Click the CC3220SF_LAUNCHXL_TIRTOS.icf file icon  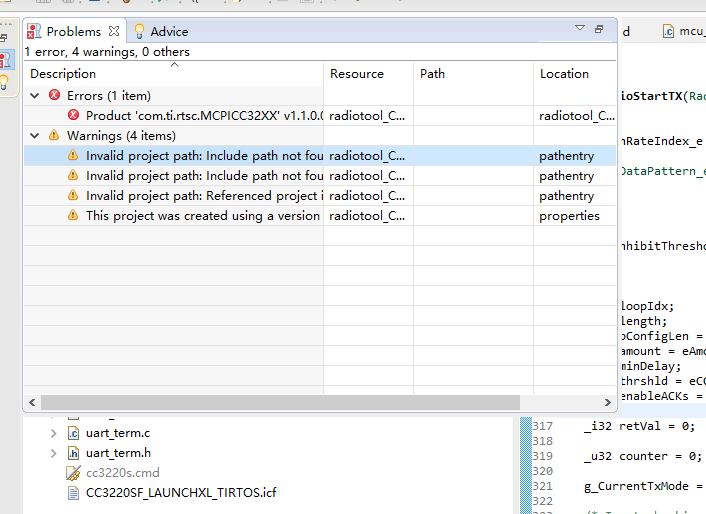(73, 493)
